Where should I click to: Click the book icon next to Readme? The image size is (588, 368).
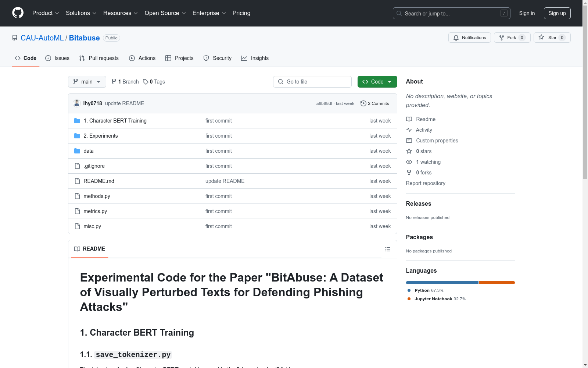point(409,119)
